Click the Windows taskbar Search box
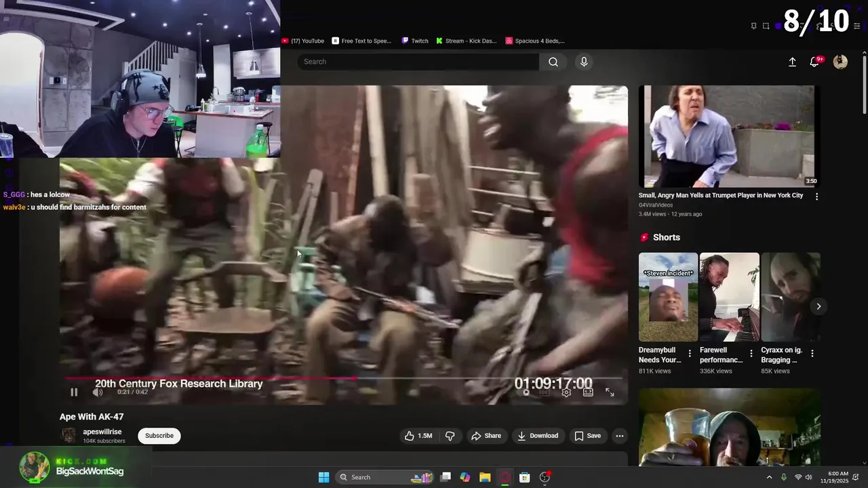Viewport: 868px width, 488px height. 384,477
